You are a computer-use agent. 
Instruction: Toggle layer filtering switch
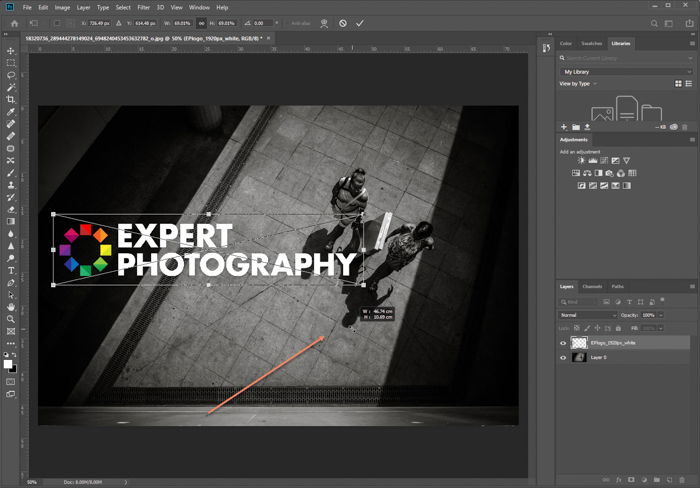pos(662,300)
